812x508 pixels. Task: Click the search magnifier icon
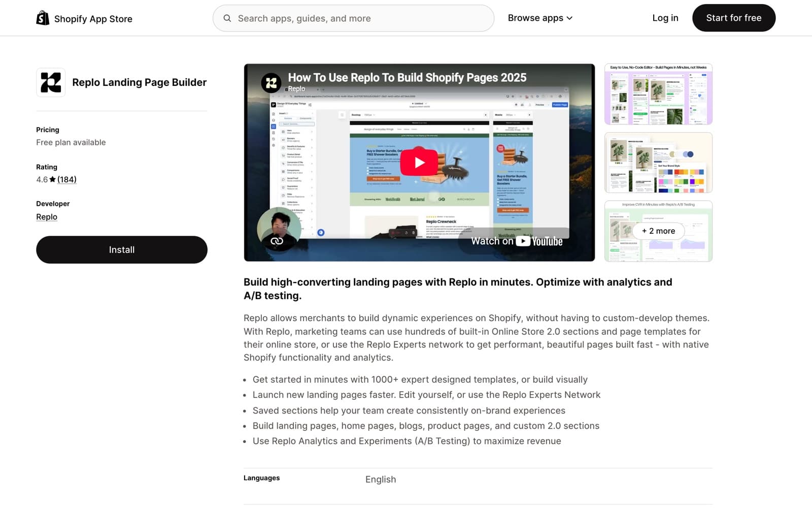coord(227,18)
